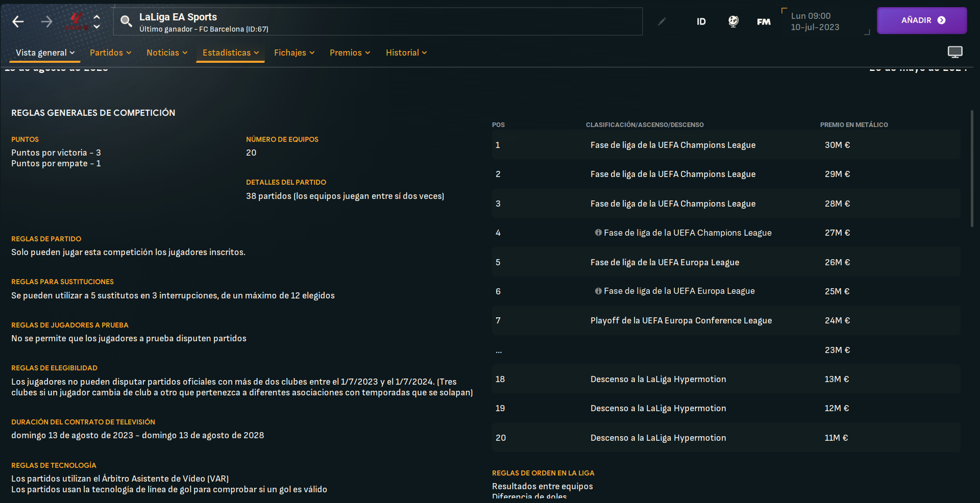Click 'Puntos por victoria - 3' text

point(56,153)
